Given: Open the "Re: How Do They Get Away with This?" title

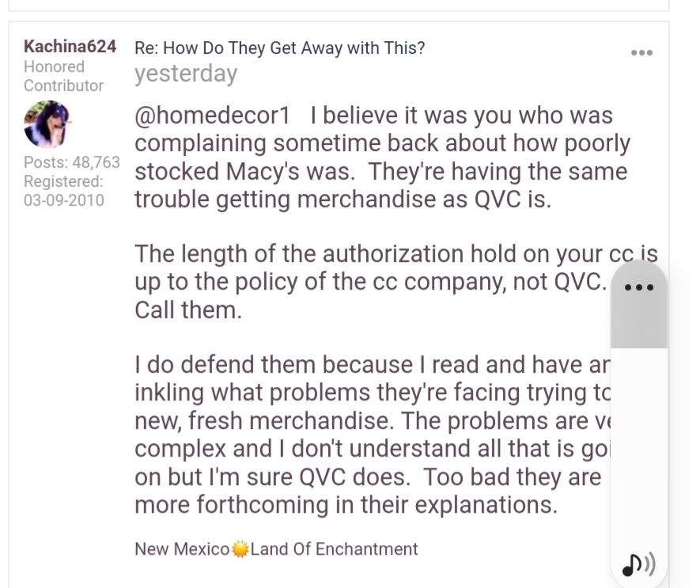Looking at the screenshot, I should 279,47.
